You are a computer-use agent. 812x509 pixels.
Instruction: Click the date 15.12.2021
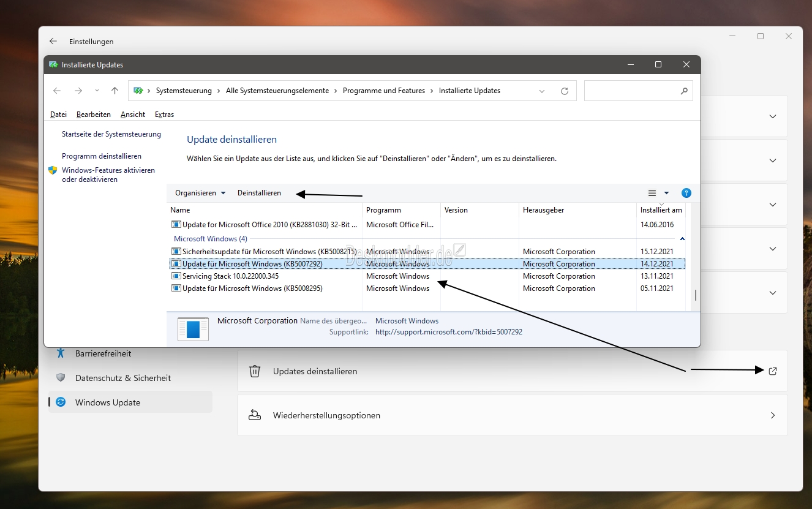(656, 252)
